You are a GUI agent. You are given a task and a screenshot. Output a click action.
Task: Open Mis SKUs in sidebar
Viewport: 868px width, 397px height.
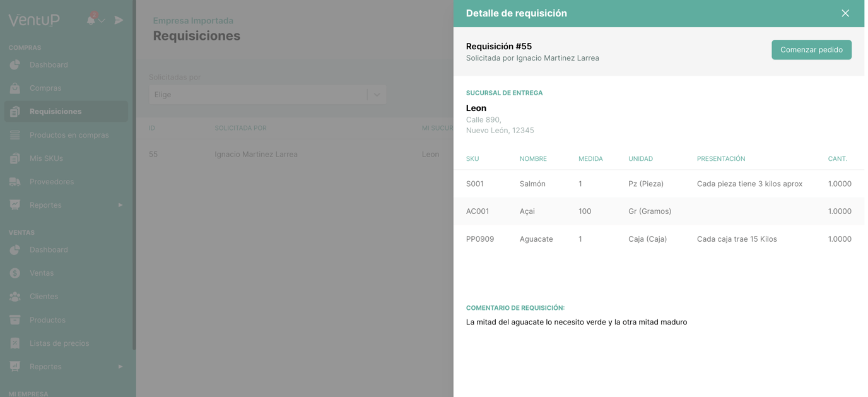click(46, 158)
